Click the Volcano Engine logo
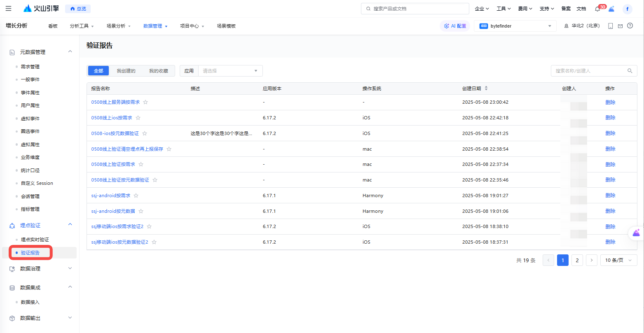This screenshot has width=644, height=333. point(41,9)
